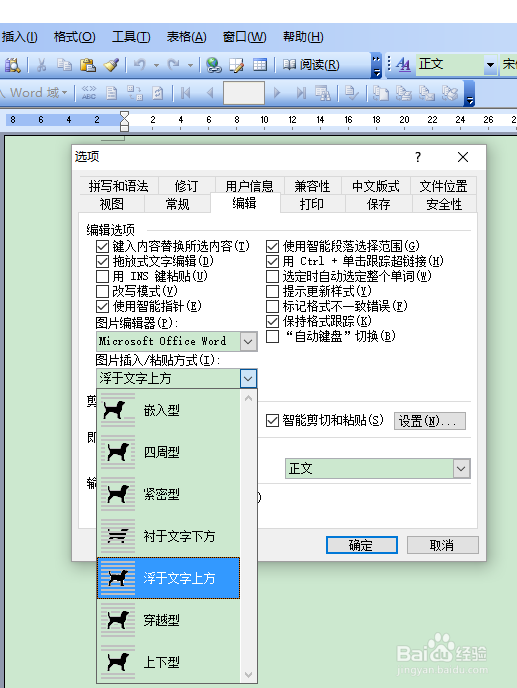This screenshot has width=517, height=688.
Task: Click the View Merged Data ABC icon
Action: 89,93
